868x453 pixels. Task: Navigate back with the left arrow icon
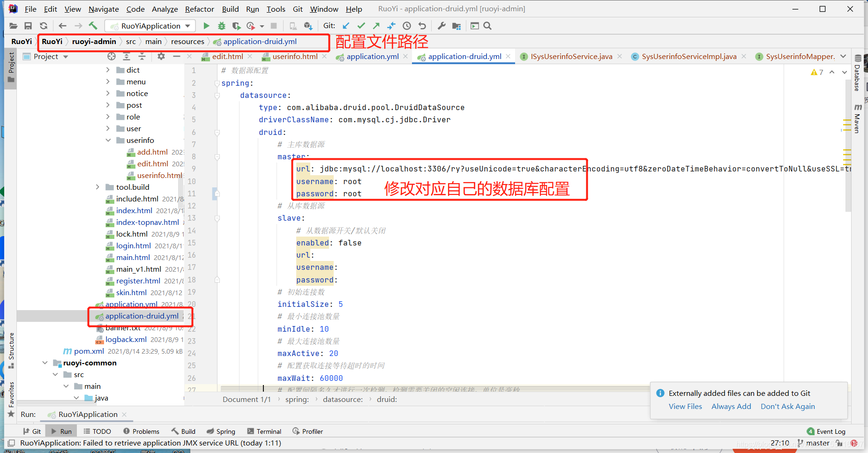point(62,26)
